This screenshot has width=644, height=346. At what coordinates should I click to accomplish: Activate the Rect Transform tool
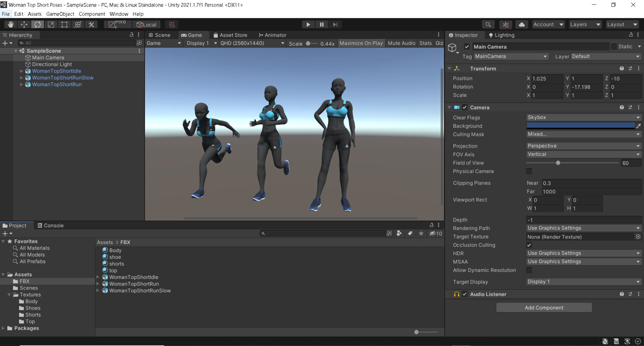pyautogui.click(x=64, y=24)
